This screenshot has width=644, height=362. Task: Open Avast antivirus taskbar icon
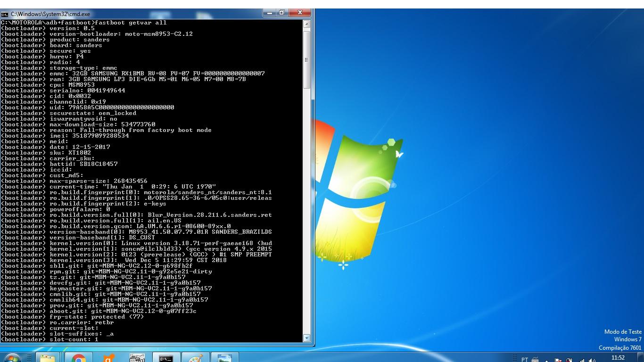[108, 358]
